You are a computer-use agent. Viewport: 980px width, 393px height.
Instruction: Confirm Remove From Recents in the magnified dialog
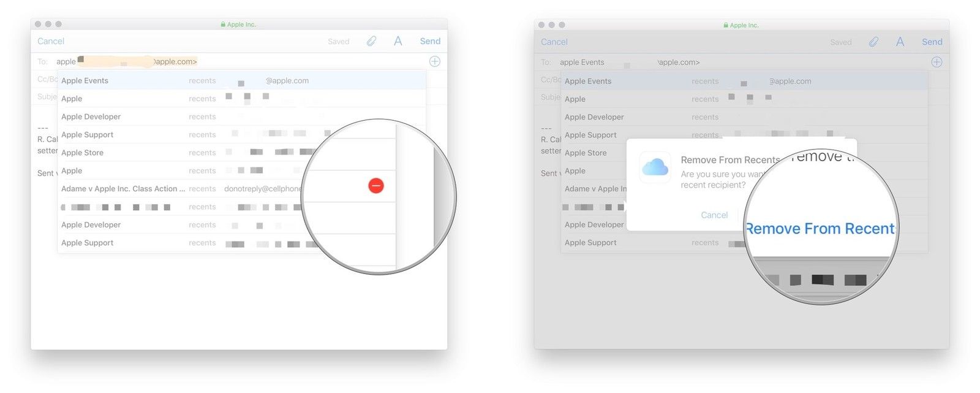[820, 229]
